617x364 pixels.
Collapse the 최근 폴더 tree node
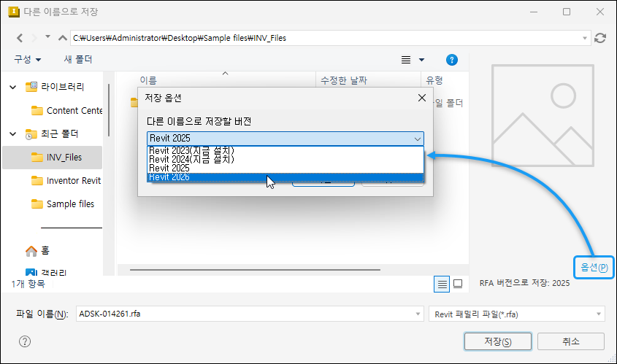(13, 134)
